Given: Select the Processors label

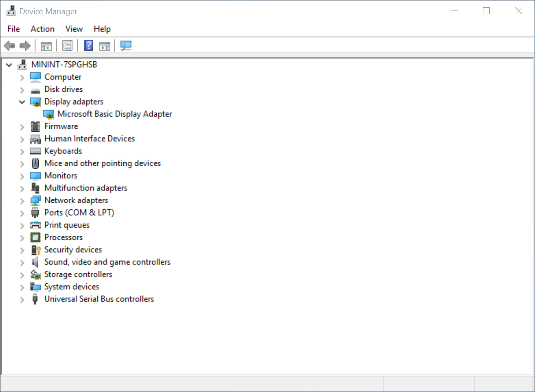Looking at the screenshot, I should click(x=64, y=237).
